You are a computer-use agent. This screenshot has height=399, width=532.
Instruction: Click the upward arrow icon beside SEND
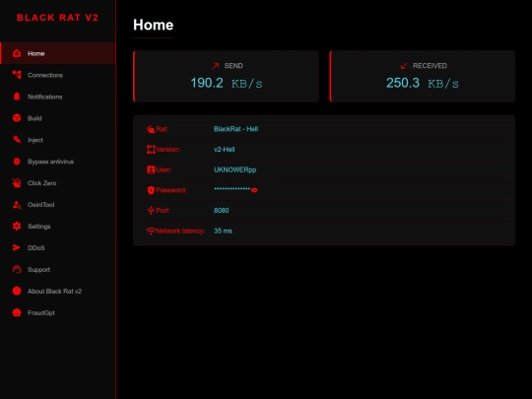(x=215, y=66)
